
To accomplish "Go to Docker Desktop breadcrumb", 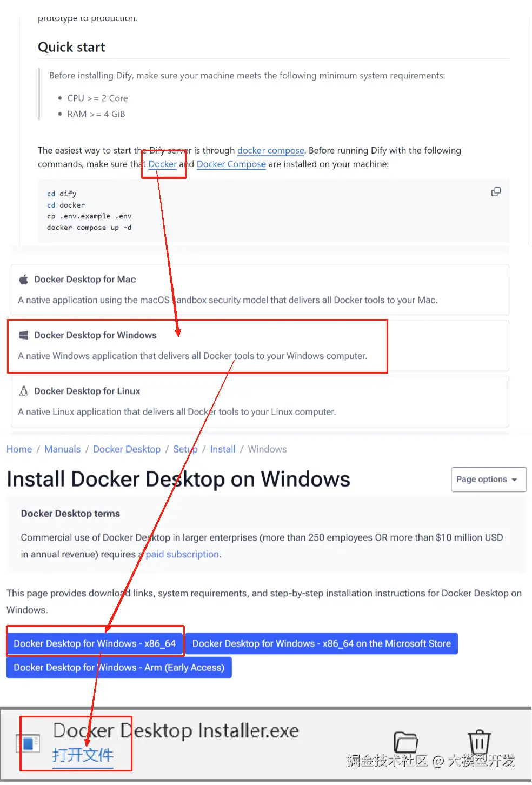I will (127, 449).
